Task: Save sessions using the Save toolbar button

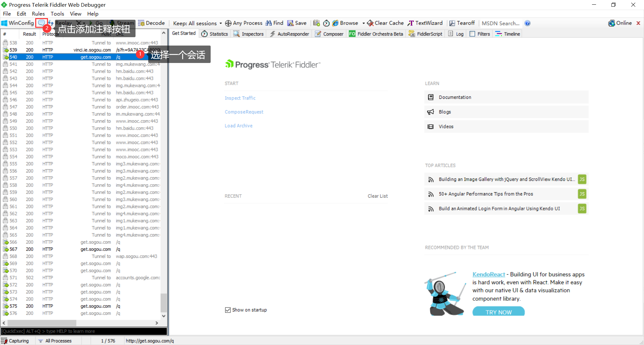Action: coord(297,23)
